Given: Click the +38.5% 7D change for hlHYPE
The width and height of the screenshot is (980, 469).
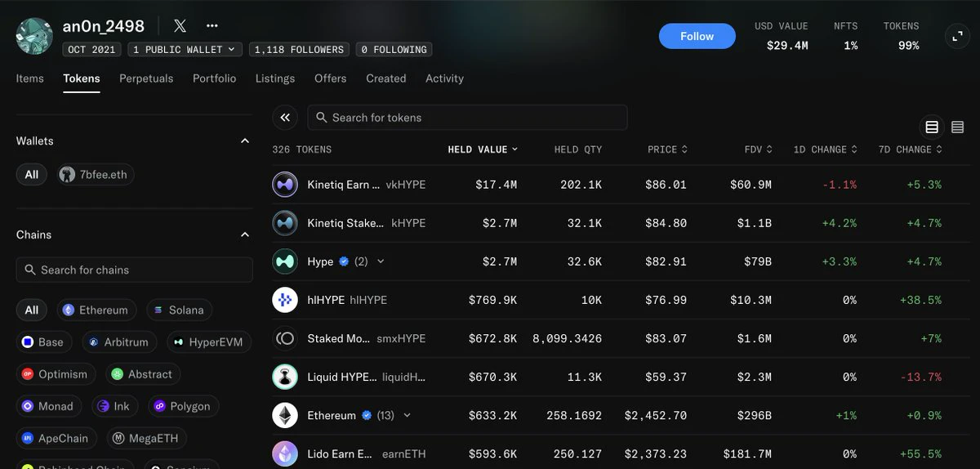Looking at the screenshot, I should pos(920,300).
